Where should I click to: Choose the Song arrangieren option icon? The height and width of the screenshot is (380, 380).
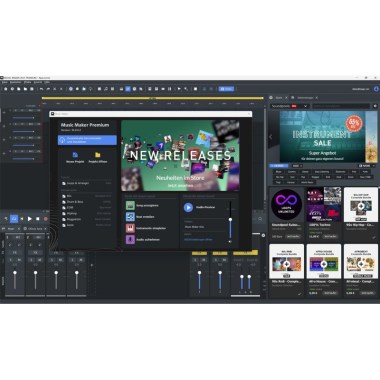tap(130, 205)
